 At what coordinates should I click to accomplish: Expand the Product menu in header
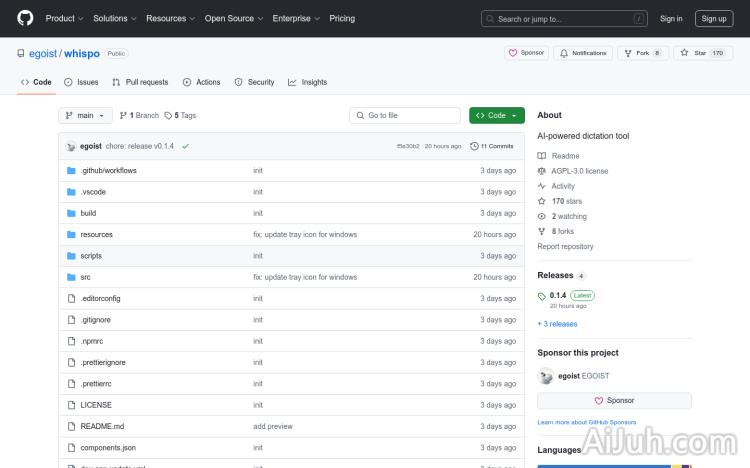point(64,18)
